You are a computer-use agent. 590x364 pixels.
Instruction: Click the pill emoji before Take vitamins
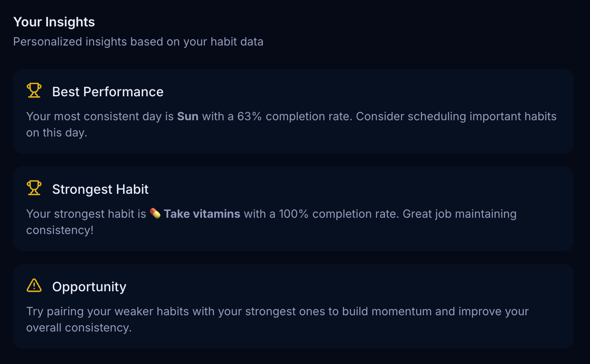click(x=155, y=213)
